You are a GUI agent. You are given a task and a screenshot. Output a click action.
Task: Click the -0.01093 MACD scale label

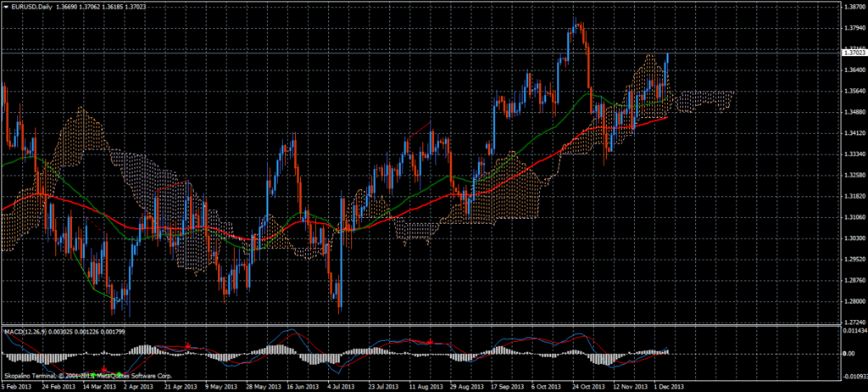(x=853, y=374)
